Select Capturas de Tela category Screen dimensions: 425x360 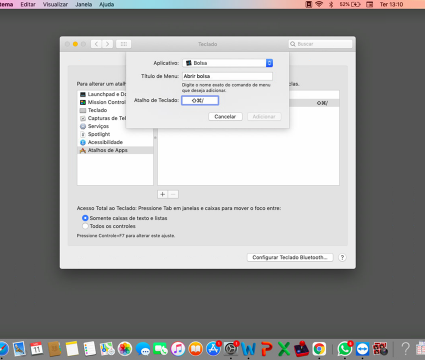pyautogui.click(x=102, y=118)
